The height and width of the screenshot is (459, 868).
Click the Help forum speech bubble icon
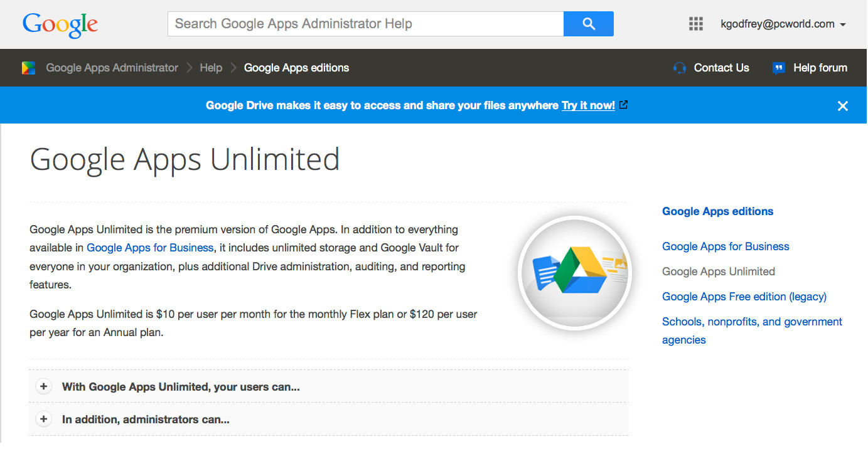[779, 68]
